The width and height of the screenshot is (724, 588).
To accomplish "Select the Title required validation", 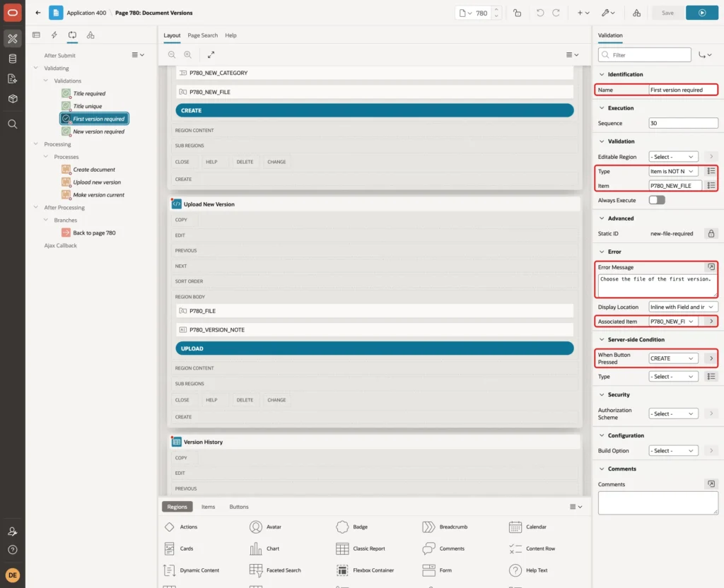I will 83,93.
